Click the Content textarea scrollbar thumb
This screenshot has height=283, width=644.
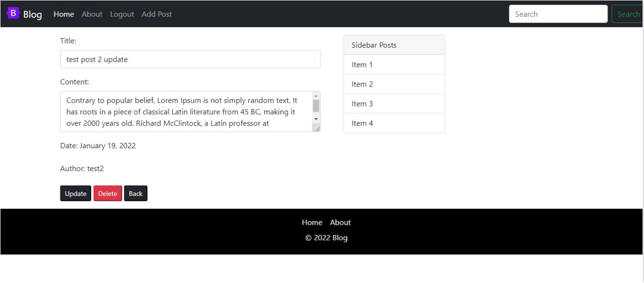316,106
